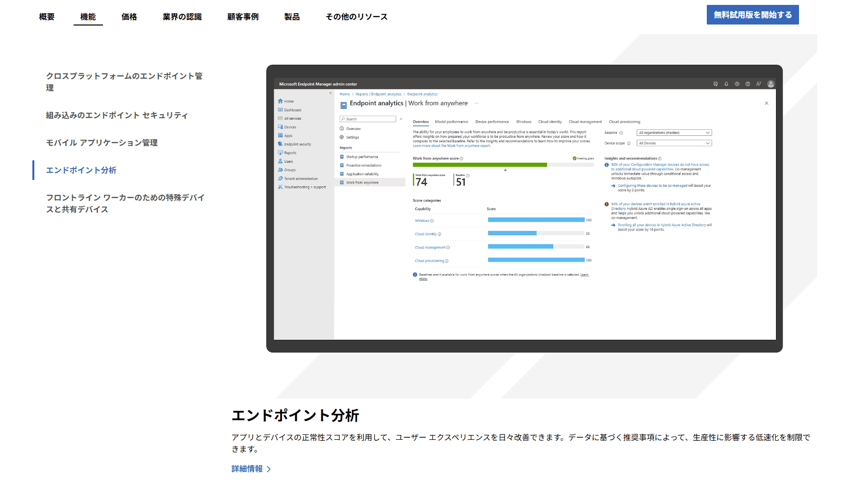The image size is (851, 504).
Task: Open Application reliability report
Action: coord(362,174)
